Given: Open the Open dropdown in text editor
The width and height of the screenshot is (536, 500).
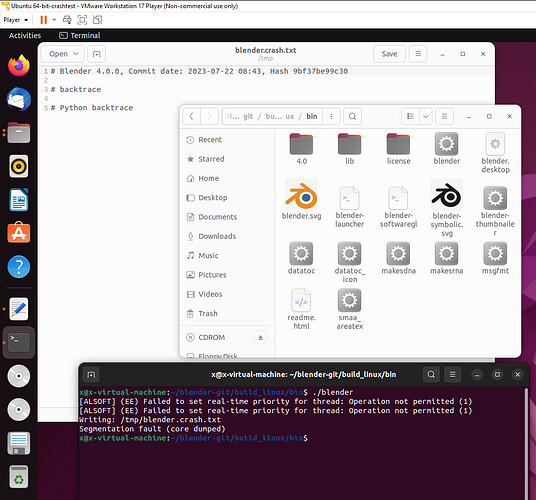Looking at the screenshot, I should [x=64, y=54].
